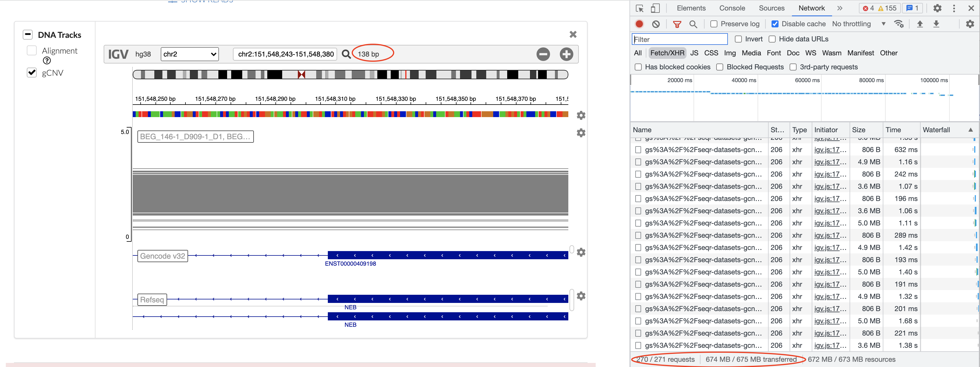Open the chr2 chromosome dropdown

189,54
